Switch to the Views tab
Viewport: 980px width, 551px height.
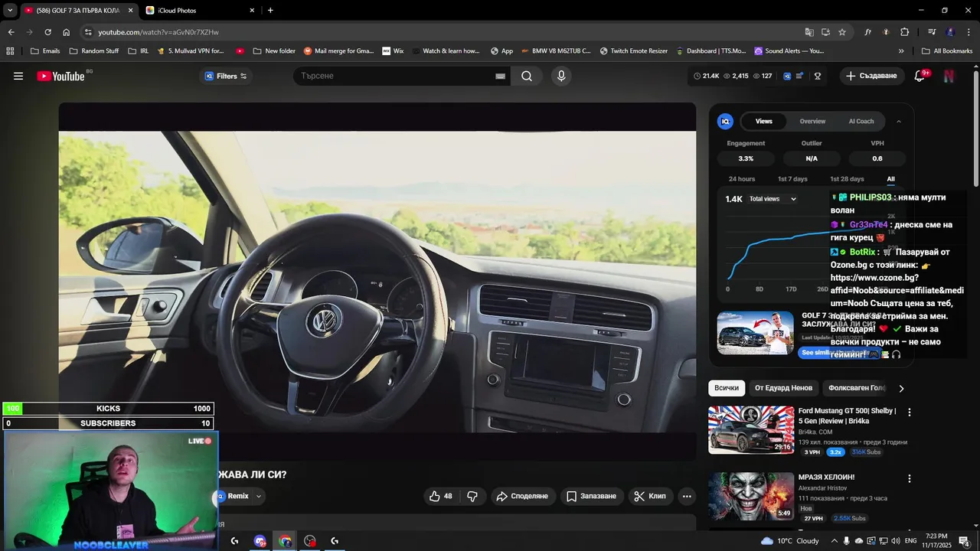(764, 121)
